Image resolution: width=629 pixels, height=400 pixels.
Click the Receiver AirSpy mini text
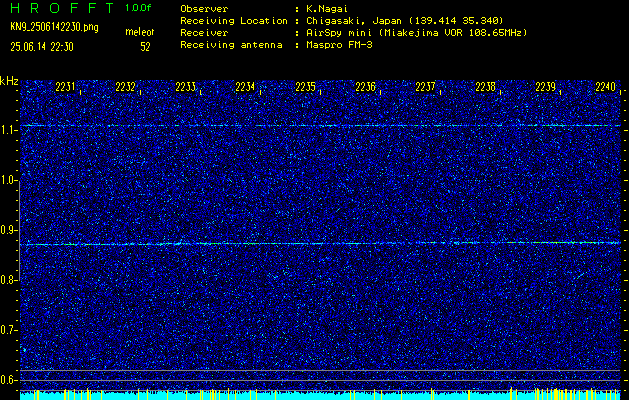[x=417, y=32]
